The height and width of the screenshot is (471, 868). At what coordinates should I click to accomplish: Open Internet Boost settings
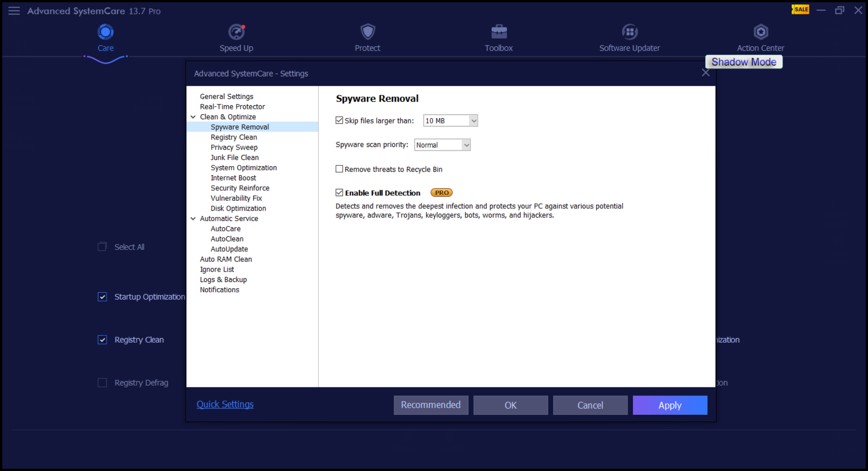point(233,178)
